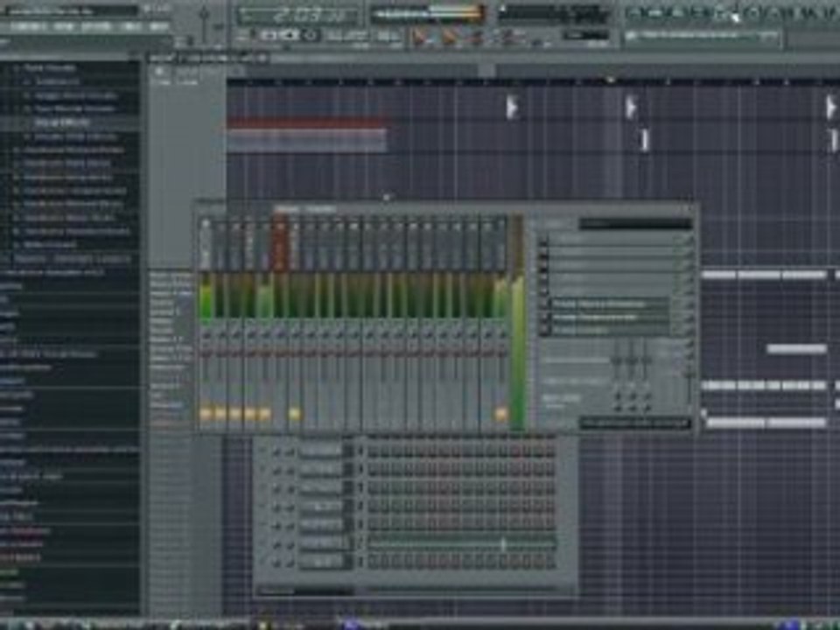Click the song position time display
The image size is (840, 630).
pyautogui.click(x=298, y=15)
